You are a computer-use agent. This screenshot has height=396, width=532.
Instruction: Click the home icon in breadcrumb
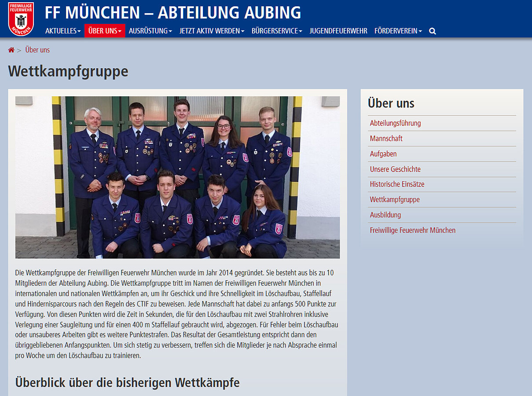(x=11, y=50)
